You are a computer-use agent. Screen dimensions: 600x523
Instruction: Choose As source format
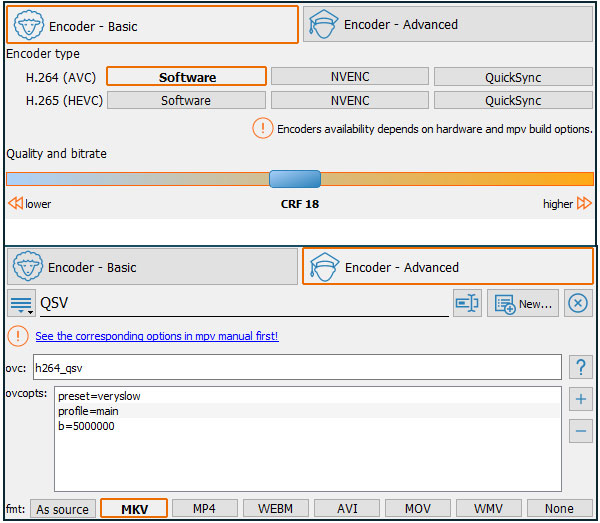tap(63, 509)
